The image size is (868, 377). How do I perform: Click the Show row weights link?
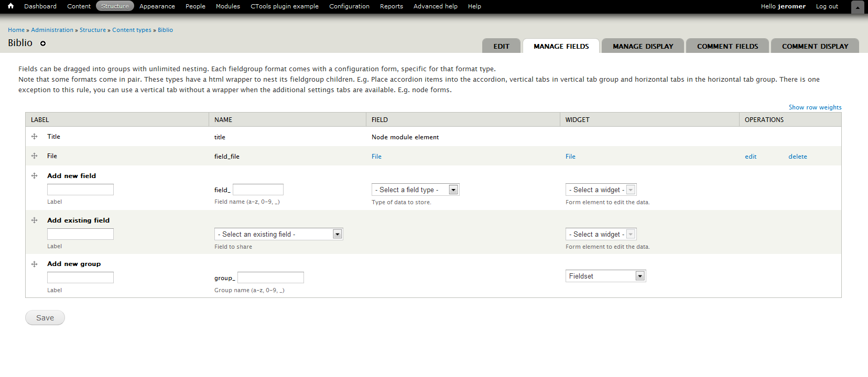click(x=815, y=107)
